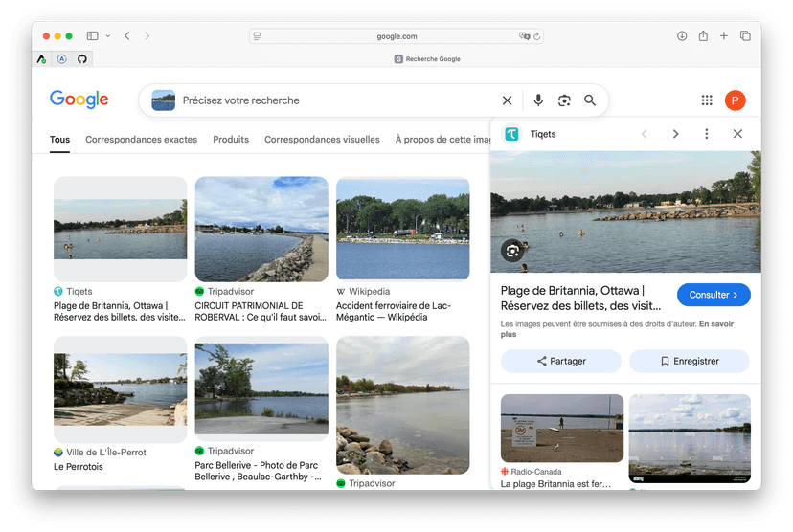This screenshot has height=532, width=793.
Task: Switch to Correspondances exactes tab
Action: click(141, 140)
